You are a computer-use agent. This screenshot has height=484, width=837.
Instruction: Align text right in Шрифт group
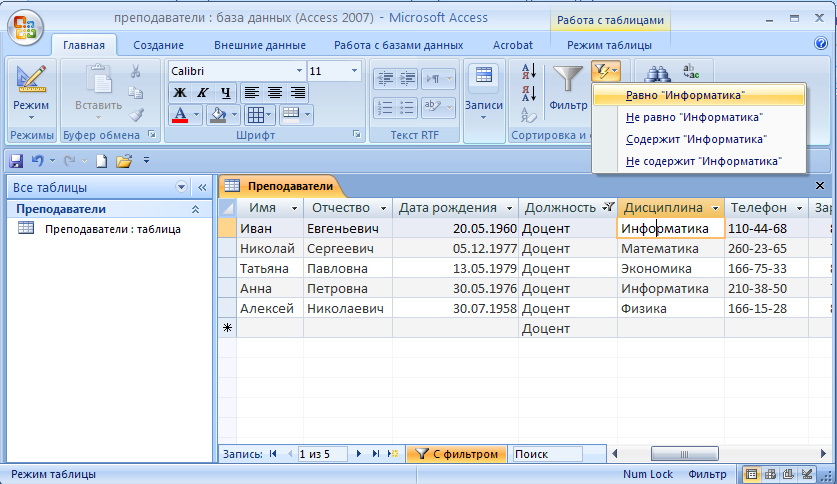[297, 93]
